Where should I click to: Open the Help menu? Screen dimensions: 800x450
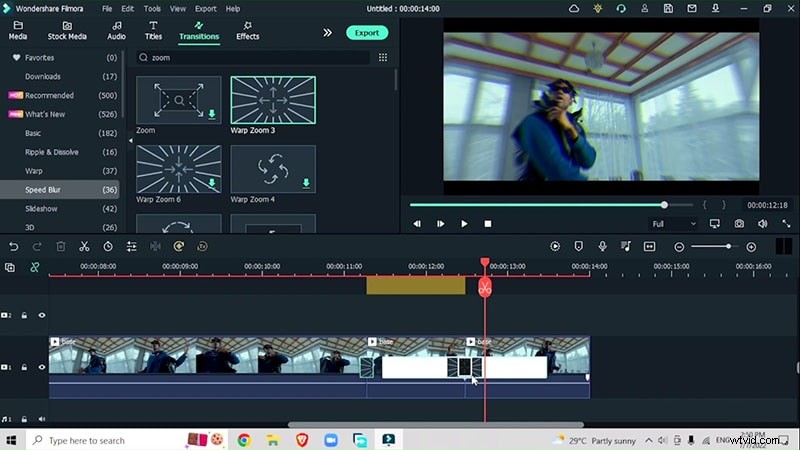point(233,9)
